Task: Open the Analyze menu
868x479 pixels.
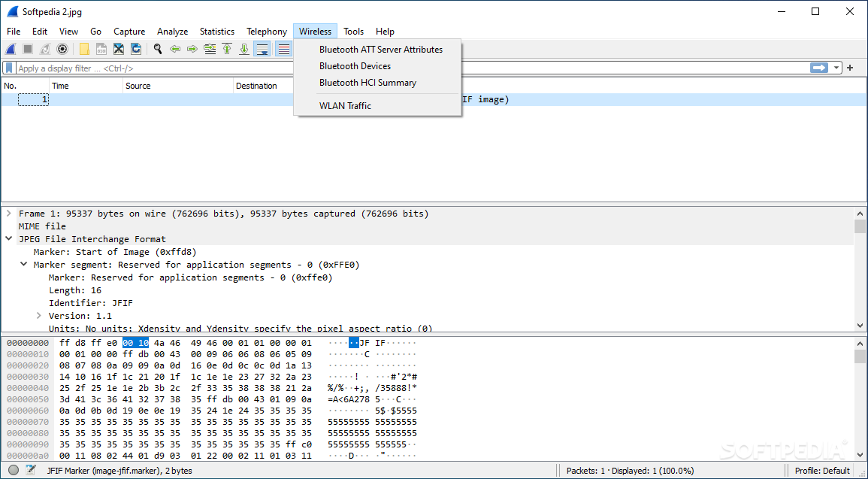Action: click(173, 32)
